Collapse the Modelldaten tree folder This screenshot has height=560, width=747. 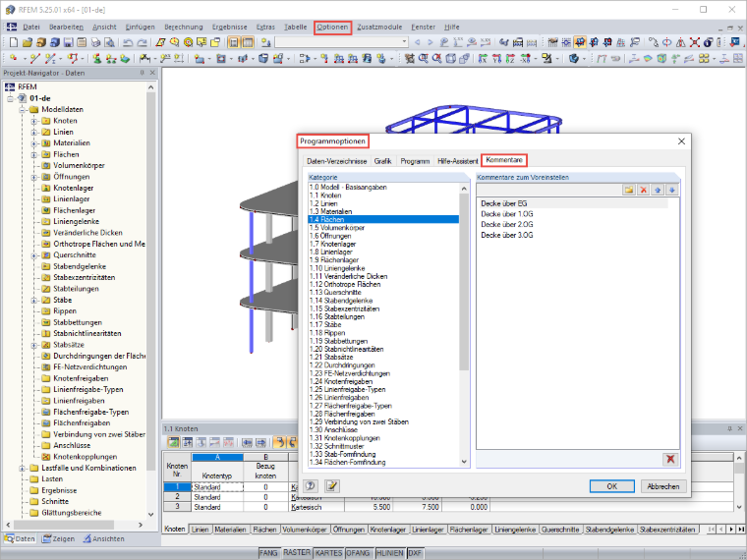point(23,109)
